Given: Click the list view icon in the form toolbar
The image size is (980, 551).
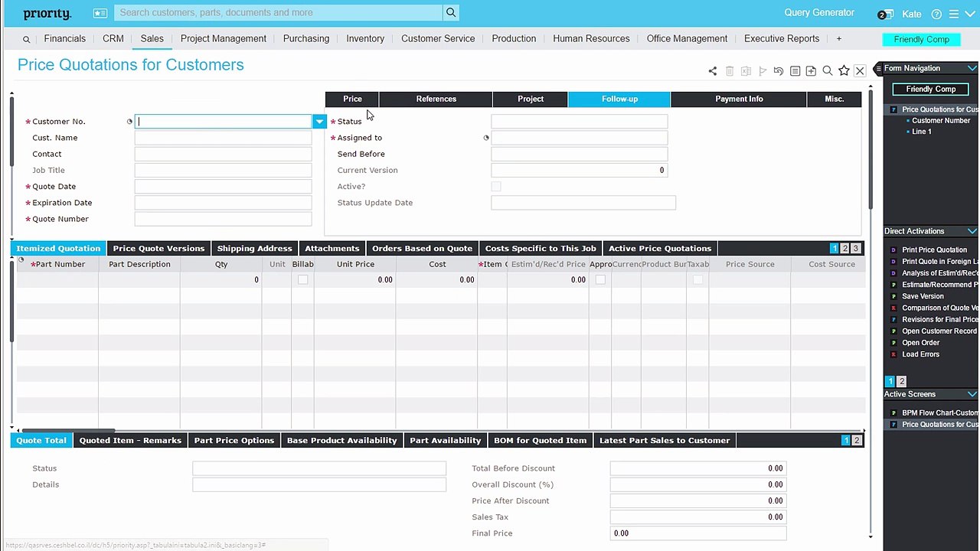Looking at the screenshot, I should click(x=795, y=71).
